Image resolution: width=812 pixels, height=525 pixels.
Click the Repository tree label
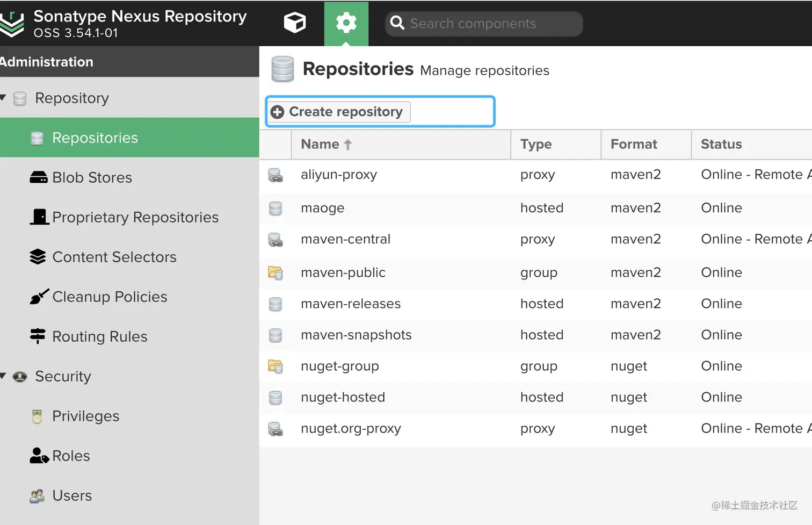coord(72,98)
